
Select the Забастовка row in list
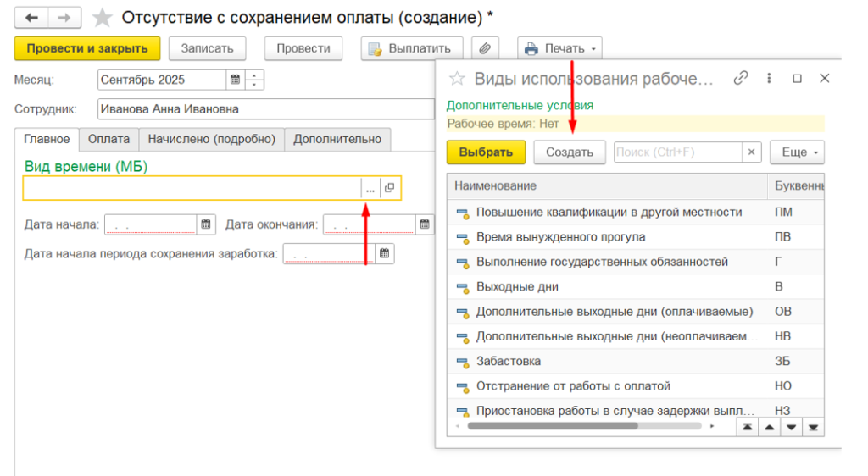509,361
